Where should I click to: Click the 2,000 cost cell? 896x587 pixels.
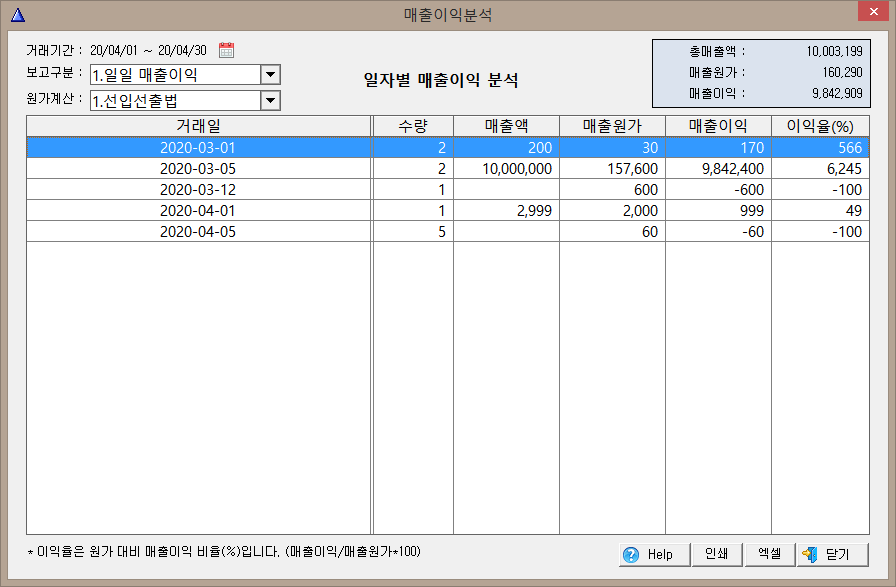[612, 211]
